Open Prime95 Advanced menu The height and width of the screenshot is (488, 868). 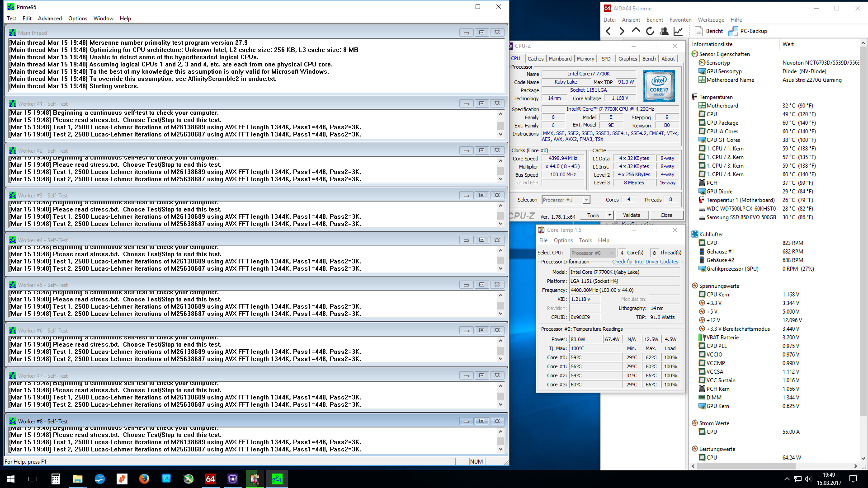coord(50,19)
